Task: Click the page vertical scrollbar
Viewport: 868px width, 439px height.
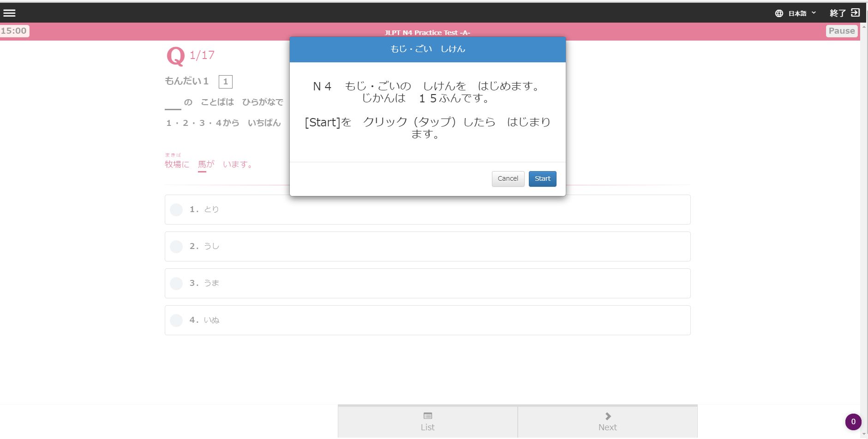Action: click(x=864, y=231)
